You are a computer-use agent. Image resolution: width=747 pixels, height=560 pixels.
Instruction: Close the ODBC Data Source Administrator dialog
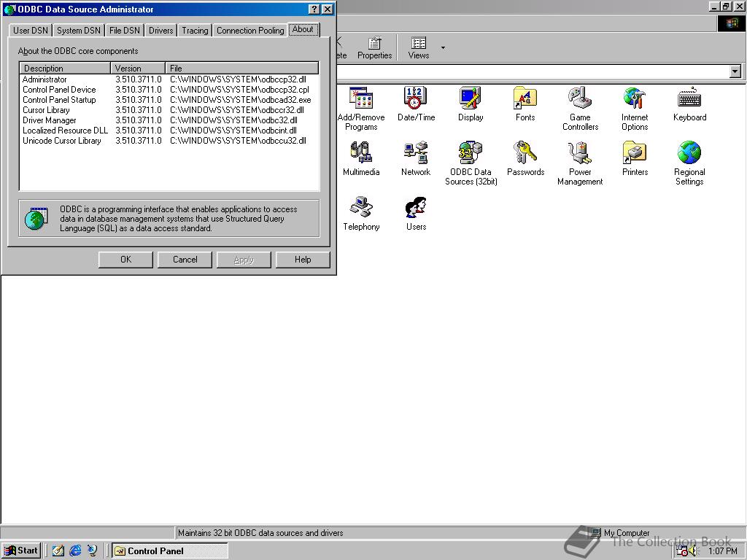click(328, 9)
